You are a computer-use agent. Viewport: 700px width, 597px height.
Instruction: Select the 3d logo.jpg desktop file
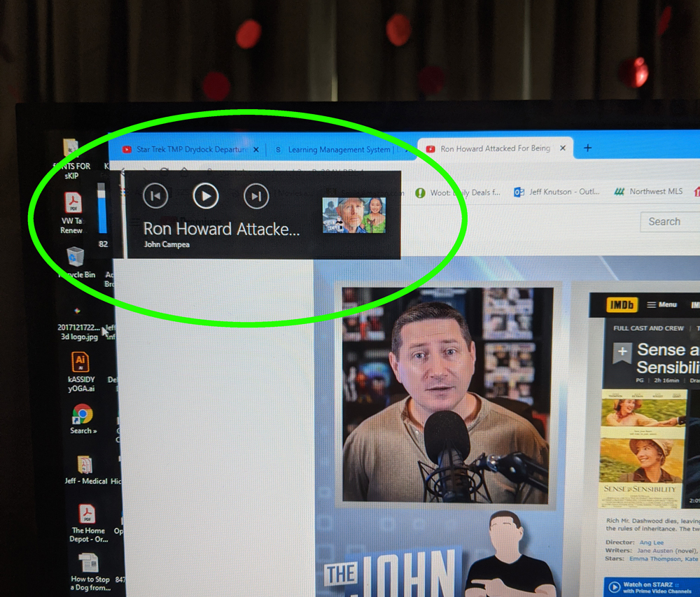tap(78, 324)
